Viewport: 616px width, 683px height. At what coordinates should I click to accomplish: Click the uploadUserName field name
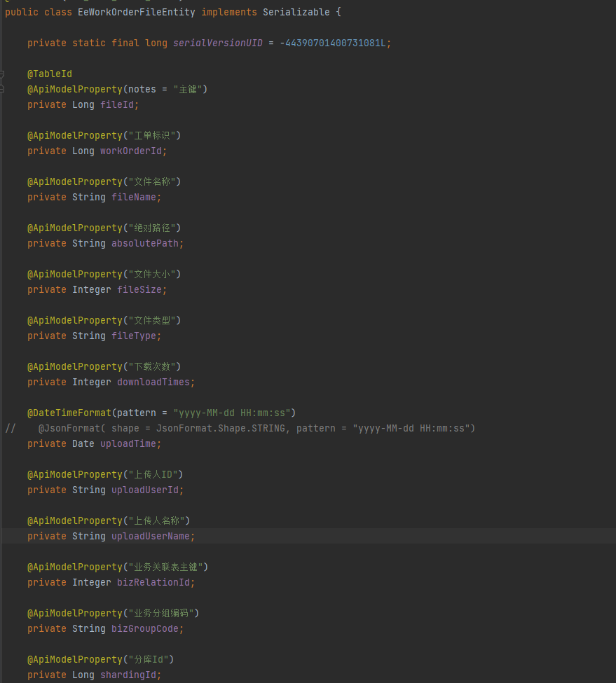click(x=151, y=536)
